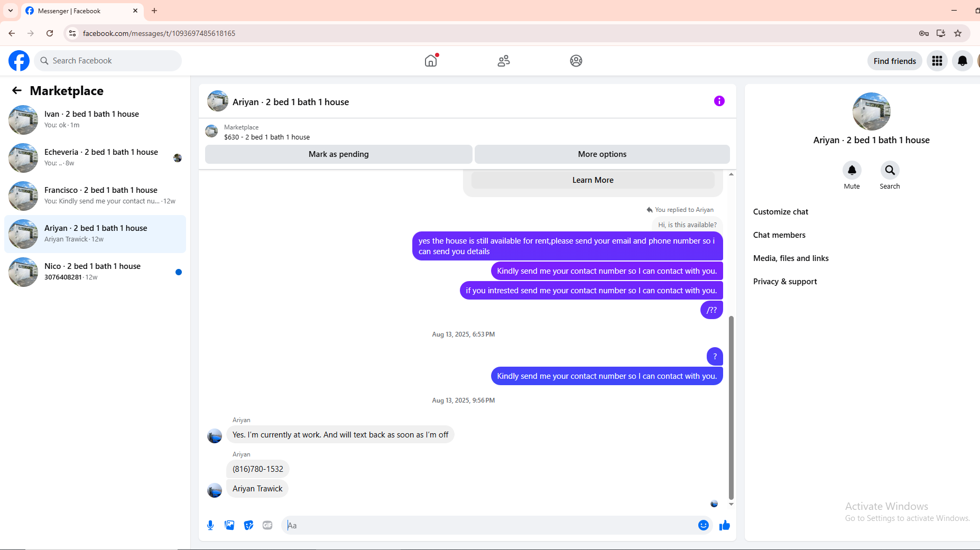Install app icon in address bar
Screen dimensions: 980x550
941,33
